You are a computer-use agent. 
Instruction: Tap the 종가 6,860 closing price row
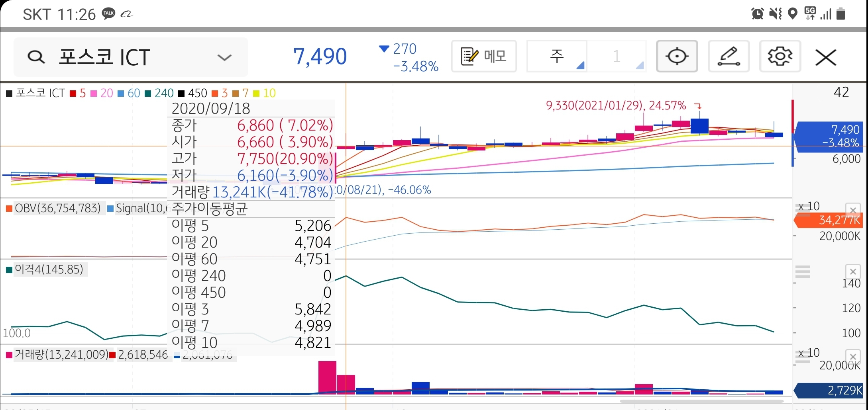[x=251, y=125]
